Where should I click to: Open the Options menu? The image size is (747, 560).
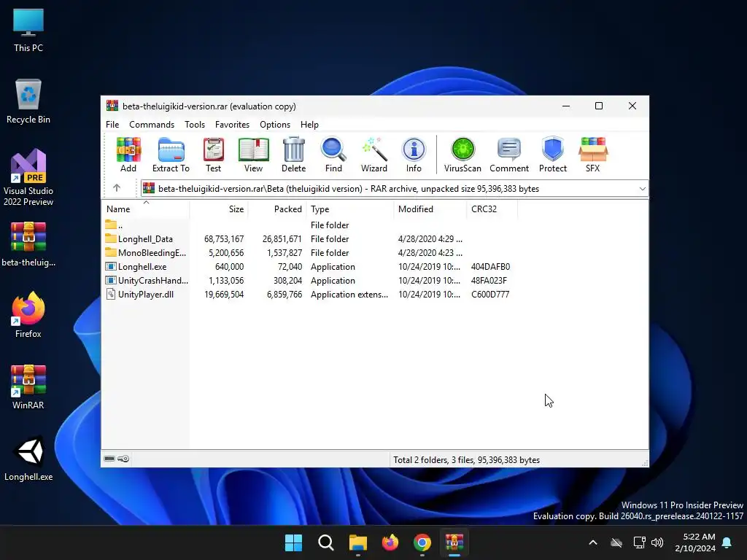coord(275,124)
